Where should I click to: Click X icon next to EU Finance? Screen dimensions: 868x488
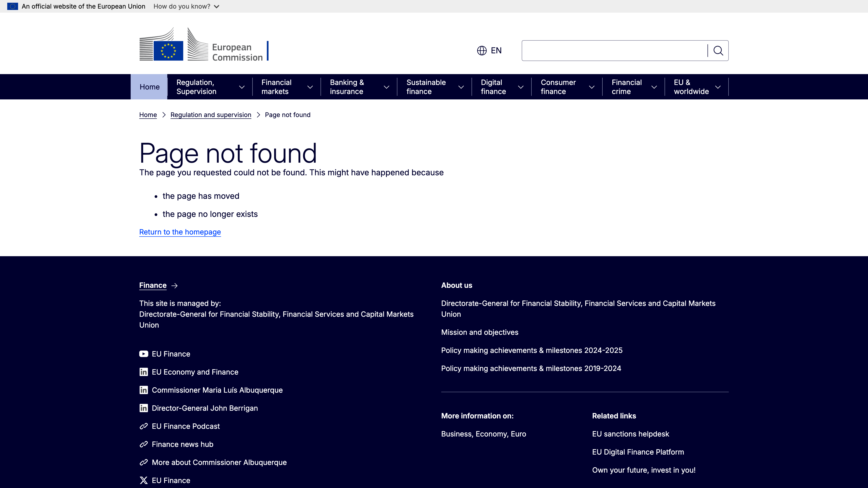coord(144,480)
